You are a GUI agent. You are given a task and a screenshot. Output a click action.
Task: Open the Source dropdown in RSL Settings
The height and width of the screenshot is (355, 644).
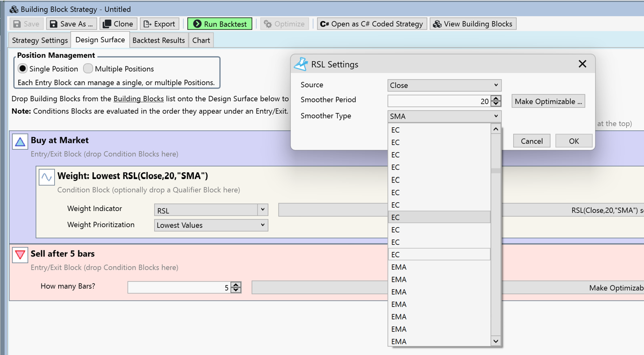click(444, 85)
